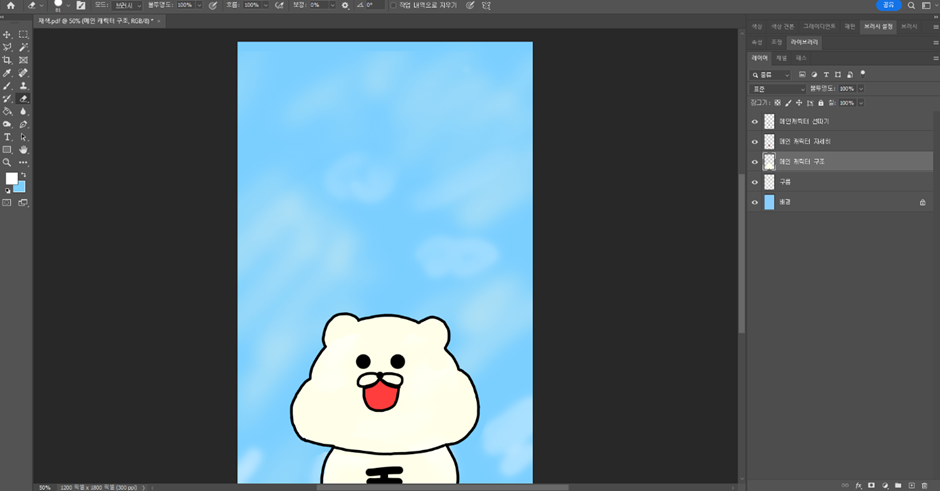The height and width of the screenshot is (491, 940).
Task: Select the Paint Bucket tool
Action: click(x=7, y=112)
